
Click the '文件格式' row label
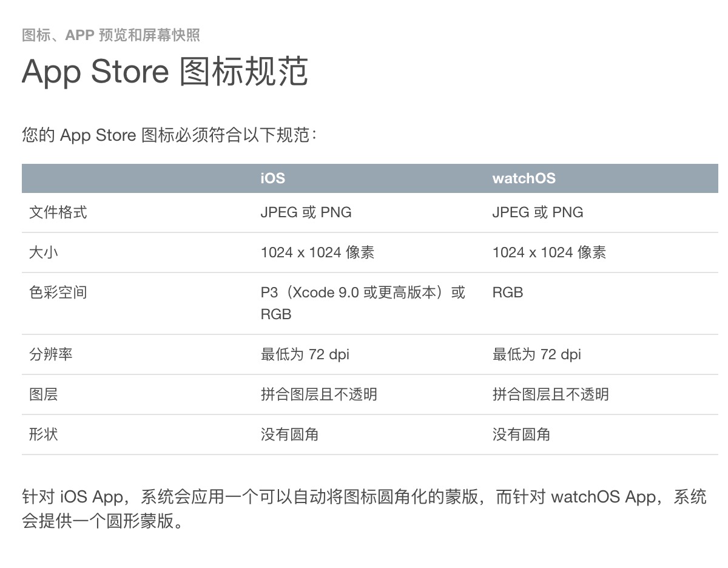click(58, 212)
